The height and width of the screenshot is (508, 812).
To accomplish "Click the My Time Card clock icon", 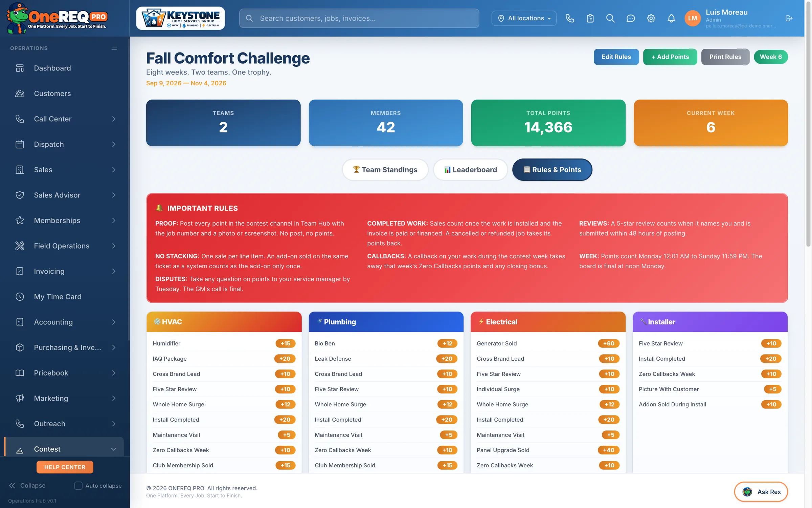I will coord(20,297).
